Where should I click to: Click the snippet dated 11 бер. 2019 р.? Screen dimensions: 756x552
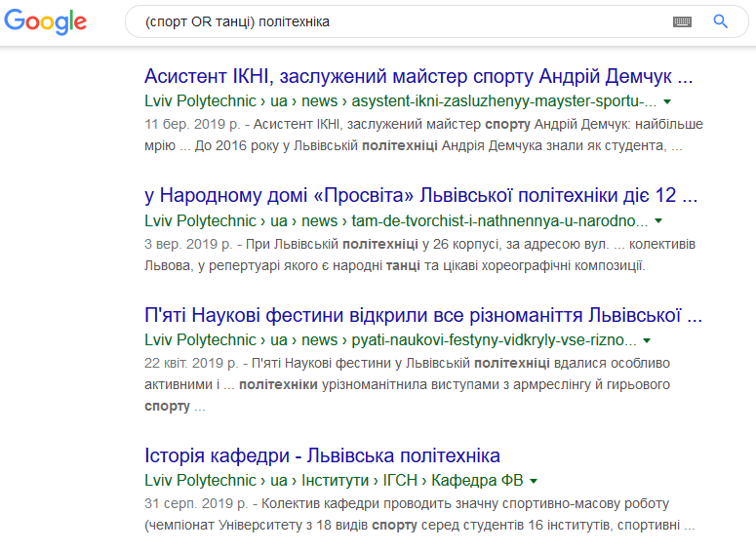pos(423,135)
